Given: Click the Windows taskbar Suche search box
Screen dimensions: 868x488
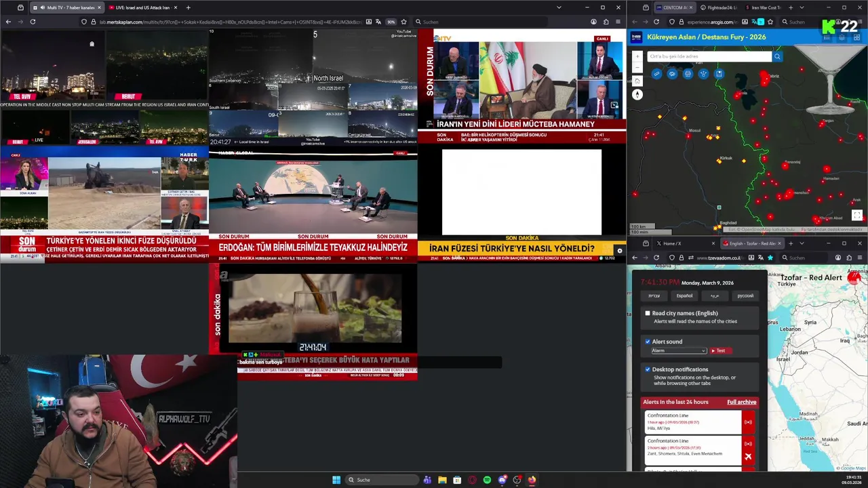Looking at the screenshot, I should pyautogui.click(x=382, y=480).
